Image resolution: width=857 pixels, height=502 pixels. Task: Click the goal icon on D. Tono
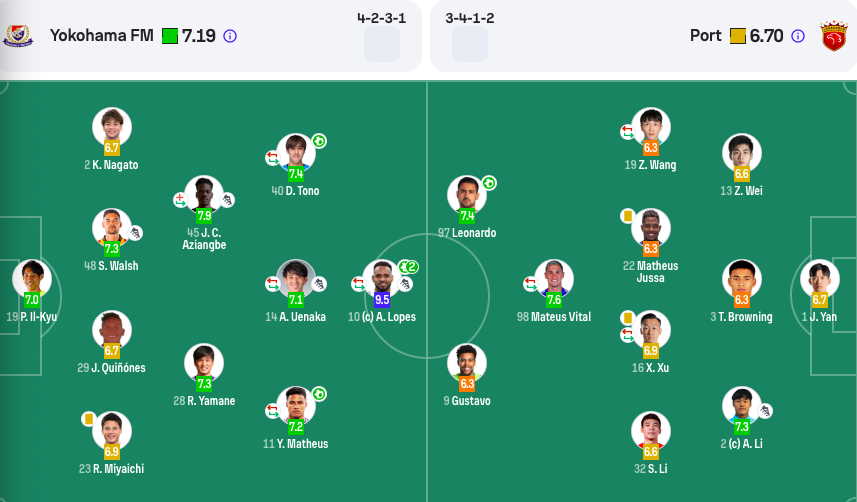pos(319,141)
